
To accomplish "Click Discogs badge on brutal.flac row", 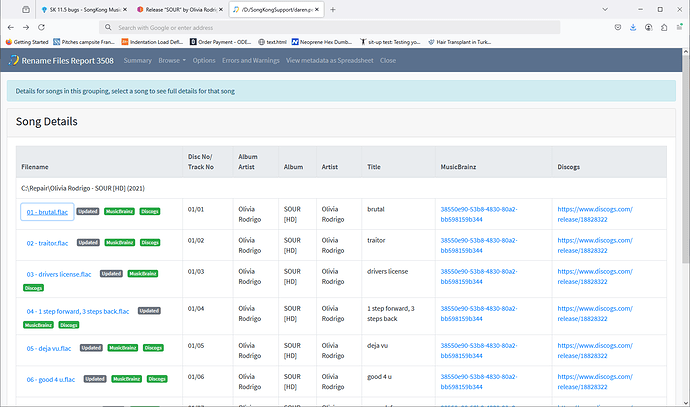I will 150,211.
